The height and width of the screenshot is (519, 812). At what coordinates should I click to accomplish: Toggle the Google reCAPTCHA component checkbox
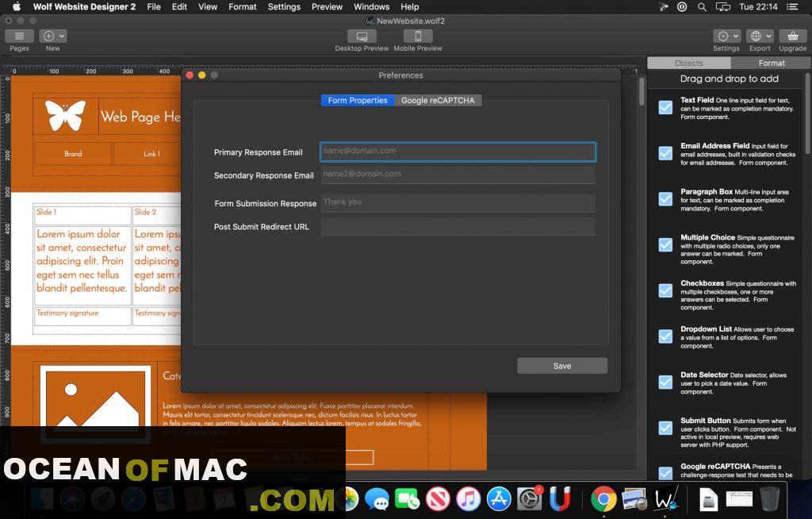tap(665, 473)
